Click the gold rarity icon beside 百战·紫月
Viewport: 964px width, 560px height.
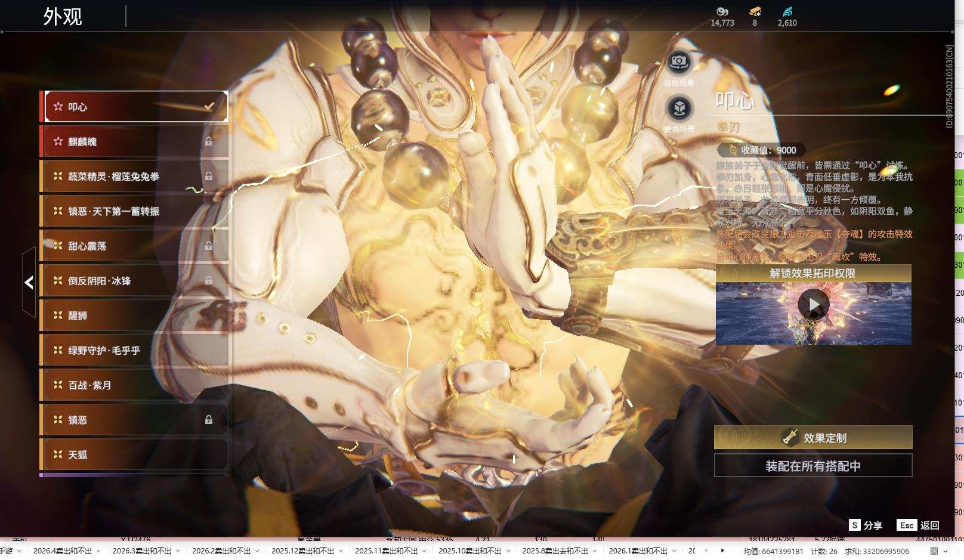coord(58,385)
